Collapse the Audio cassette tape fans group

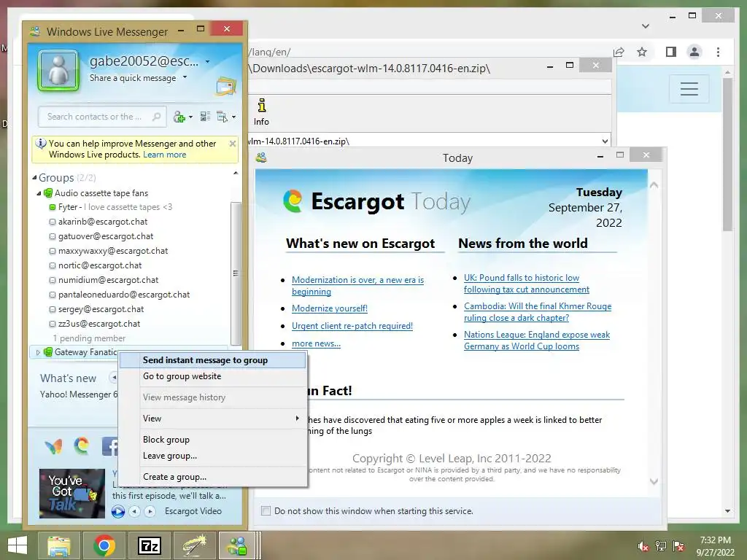(x=39, y=193)
